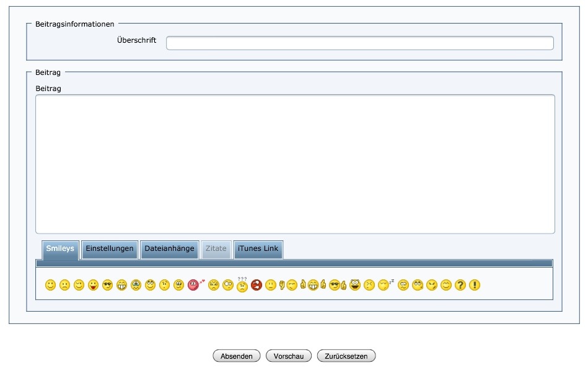Insert the thumbs-down smiley
Image resolution: width=588 pixels, height=368 pixels.
288,285
